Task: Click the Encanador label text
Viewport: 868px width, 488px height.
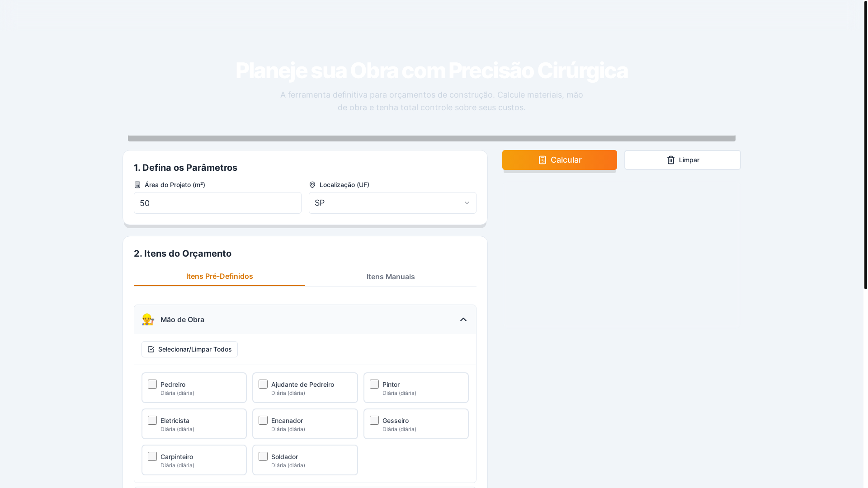Action: tap(287, 421)
